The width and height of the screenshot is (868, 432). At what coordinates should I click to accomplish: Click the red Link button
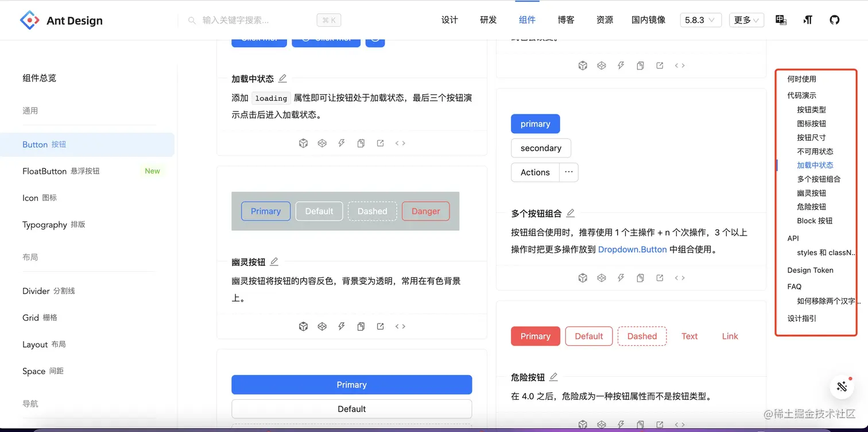click(730, 336)
